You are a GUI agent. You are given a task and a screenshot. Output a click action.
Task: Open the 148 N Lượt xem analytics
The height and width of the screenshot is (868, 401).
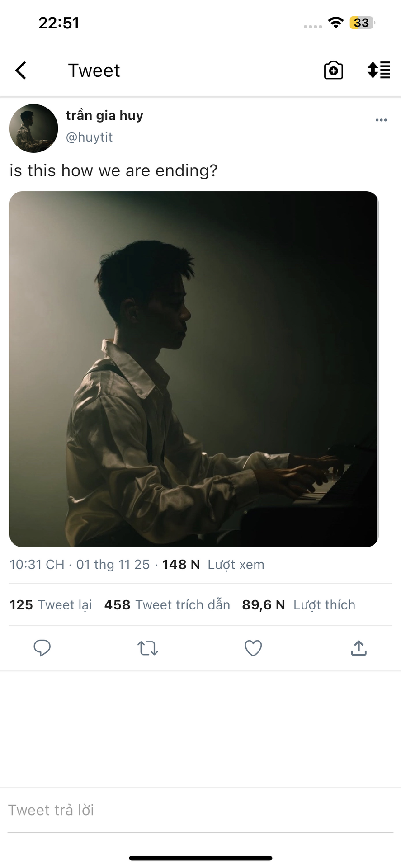click(213, 565)
